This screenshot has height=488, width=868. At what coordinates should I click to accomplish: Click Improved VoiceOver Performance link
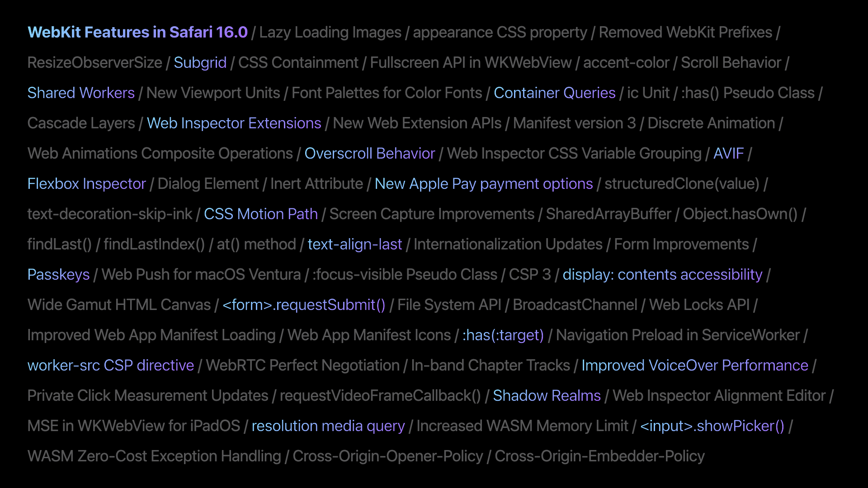tap(694, 365)
